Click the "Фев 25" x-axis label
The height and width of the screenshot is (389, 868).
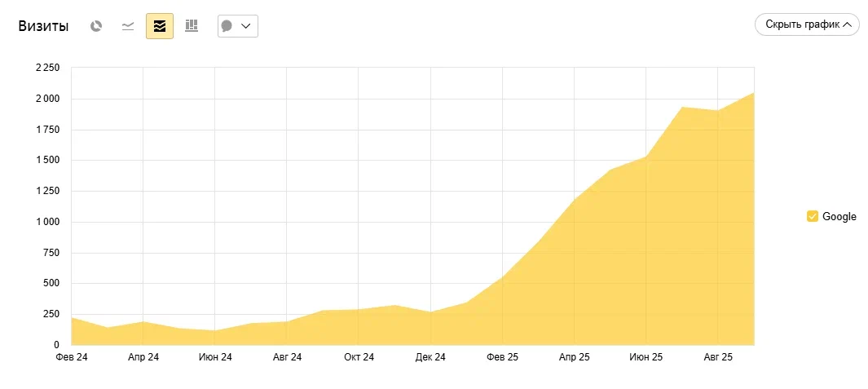click(x=503, y=357)
